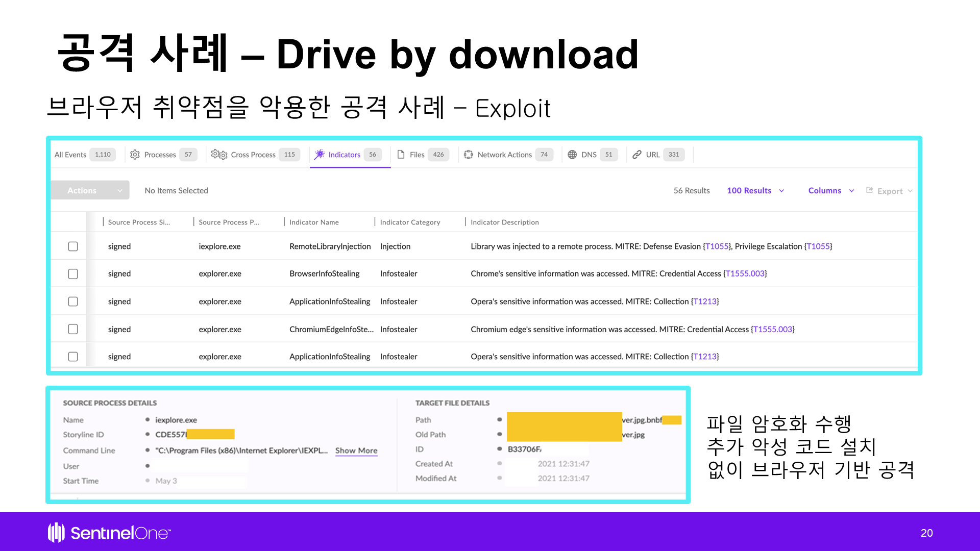Click the Processes gear icon
The image size is (980, 551).
135,155
